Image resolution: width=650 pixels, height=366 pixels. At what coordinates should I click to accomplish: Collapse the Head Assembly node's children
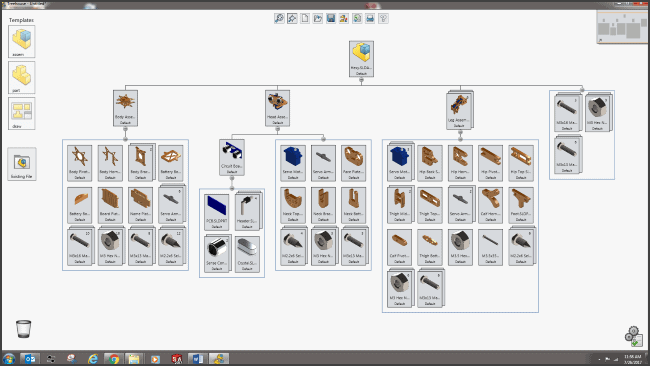pyautogui.click(x=277, y=129)
